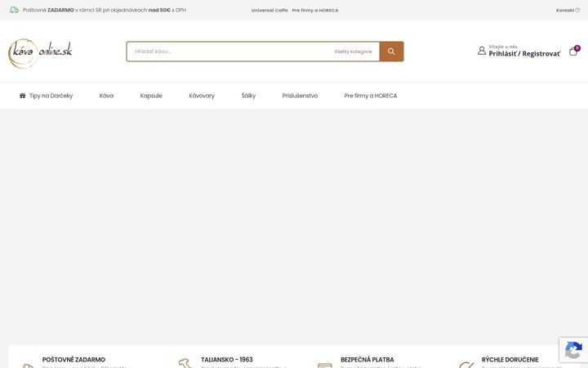Open the Káva menu item

[x=106, y=96]
